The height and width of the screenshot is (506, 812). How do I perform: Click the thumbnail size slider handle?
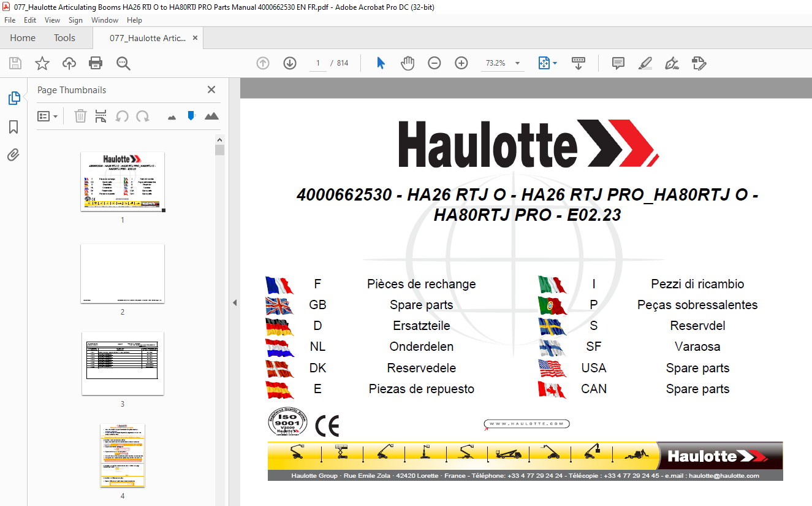point(191,115)
